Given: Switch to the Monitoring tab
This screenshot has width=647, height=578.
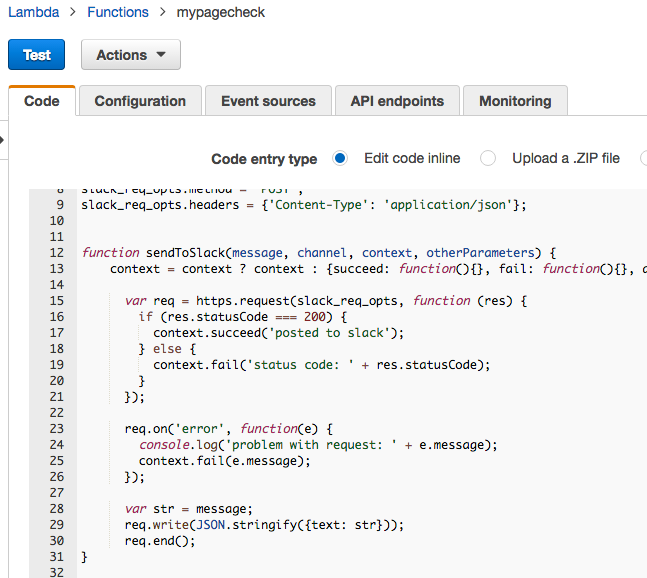Looking at the screenshot, I should (x=515, y=101).
